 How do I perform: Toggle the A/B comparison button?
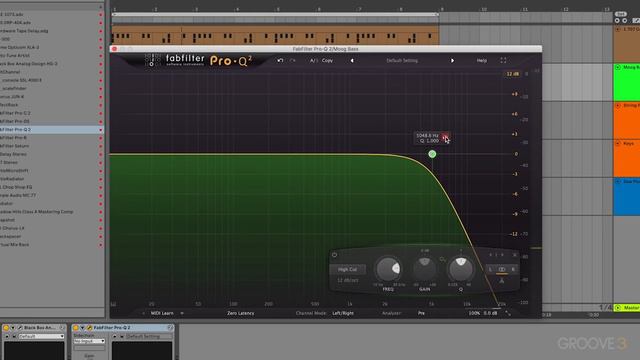click(x=313, y=60)
